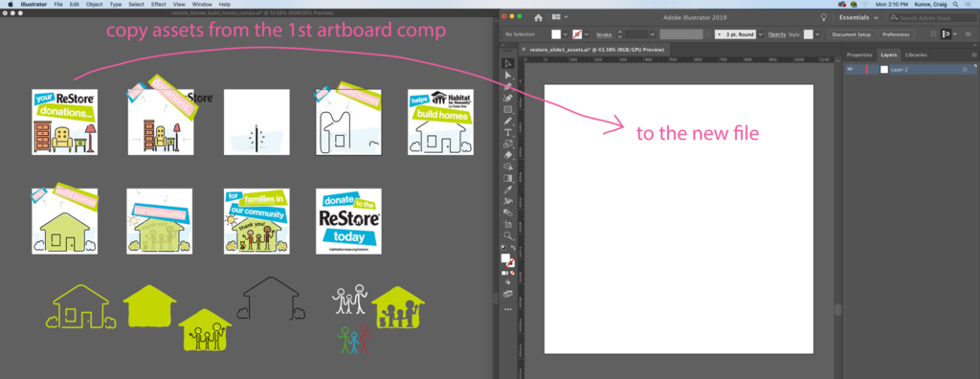Click the 'your ReStore donations' first artboard
The height and width of the screenshot is (379, 980).
pos(64,122)
